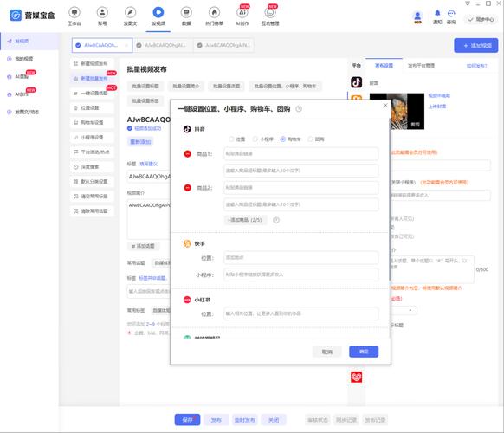Click 如何发布? help link
504x433 pixels.
pyautogui.click(x=476, y=66)
